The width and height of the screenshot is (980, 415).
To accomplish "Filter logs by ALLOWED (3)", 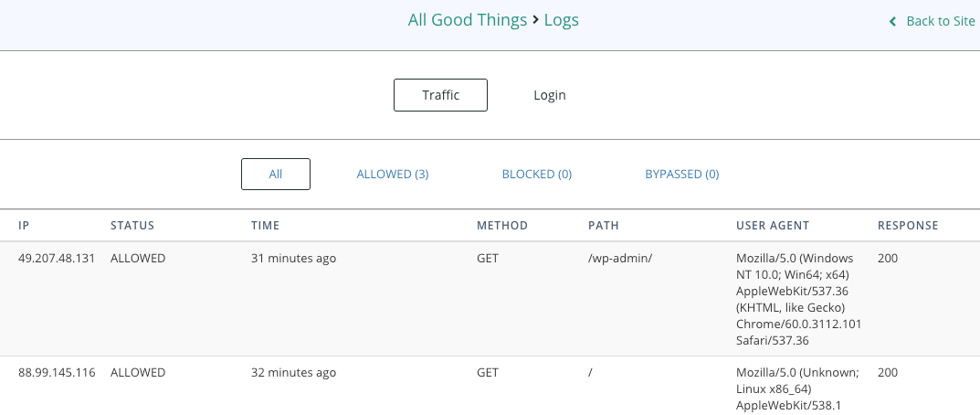I will 393,174.
